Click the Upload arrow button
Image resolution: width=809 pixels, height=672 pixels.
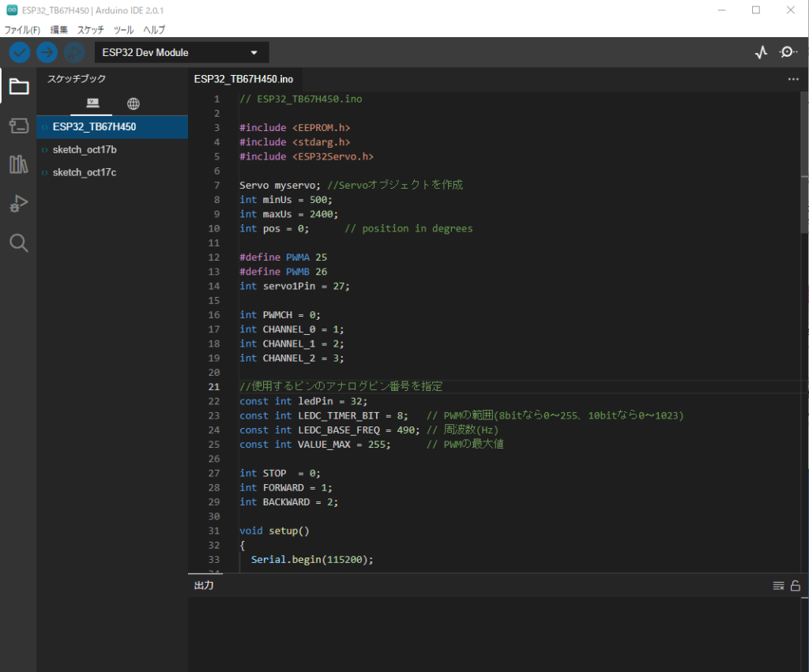point(47,53)
